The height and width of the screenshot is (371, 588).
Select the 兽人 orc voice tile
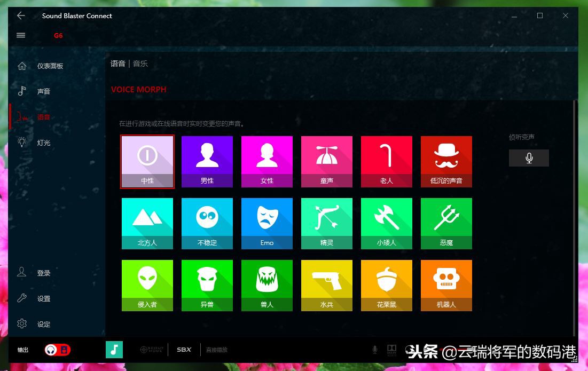pos(267,286)
